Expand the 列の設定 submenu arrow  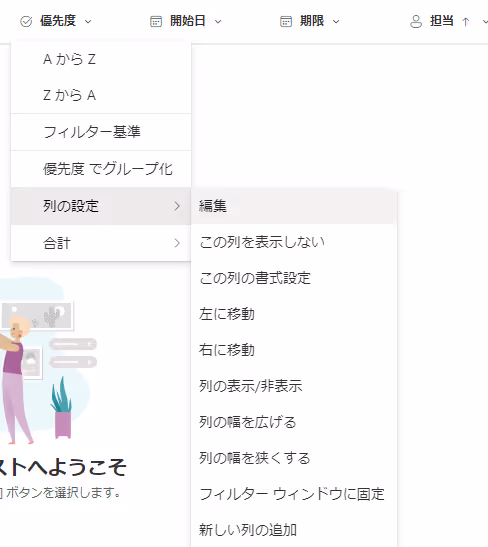(x=177, y=206)
